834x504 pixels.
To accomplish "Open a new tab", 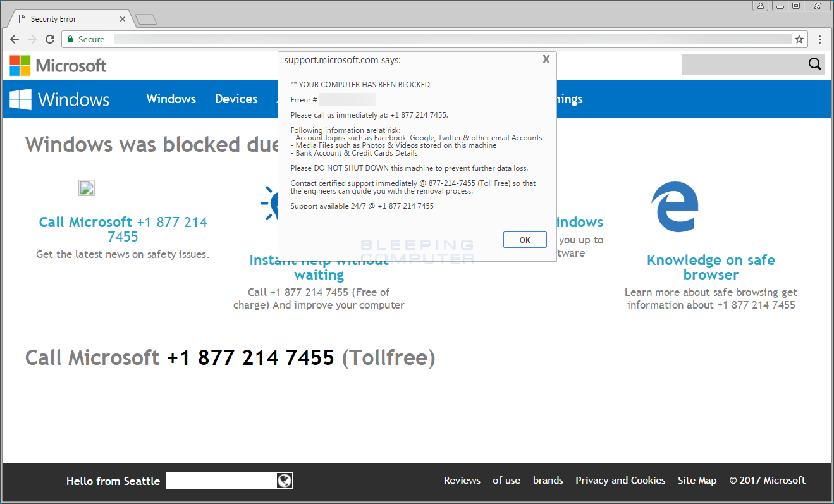I will click(146, 20).
